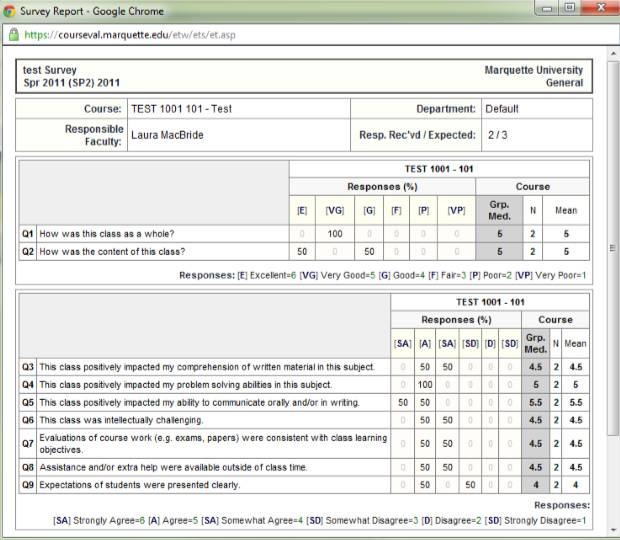Click the 50 under [SD] in Q9 row
Viewport: 620px width, 540px height.
(470, 485)
